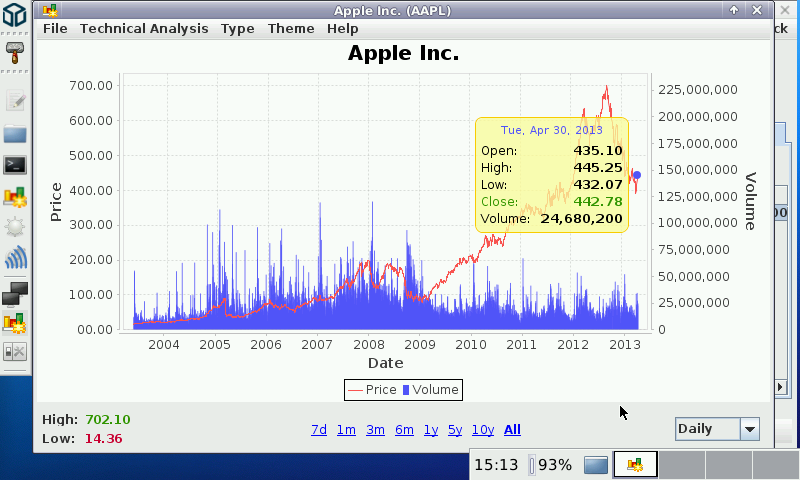The image size is (800, 480).
Task: Show the 3m time range
Action: click(x=375, y=430)
